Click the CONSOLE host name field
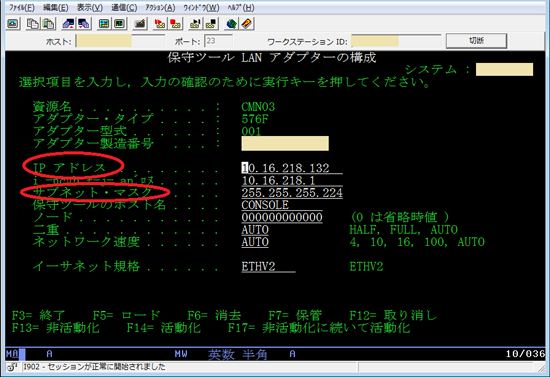 282,205
